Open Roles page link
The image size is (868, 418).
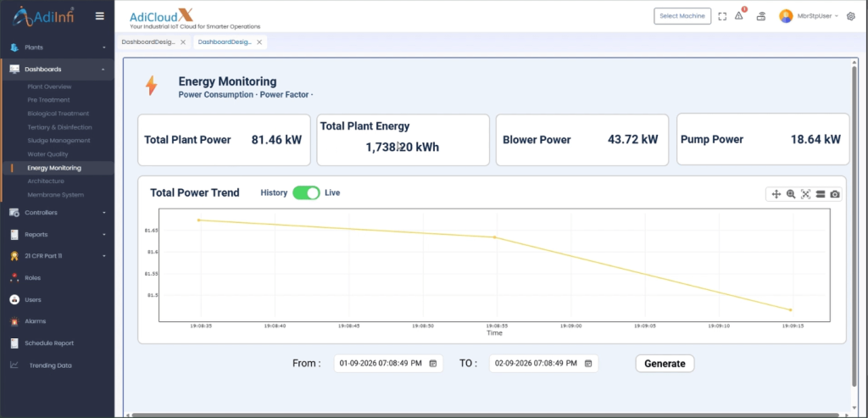point(33,278)
